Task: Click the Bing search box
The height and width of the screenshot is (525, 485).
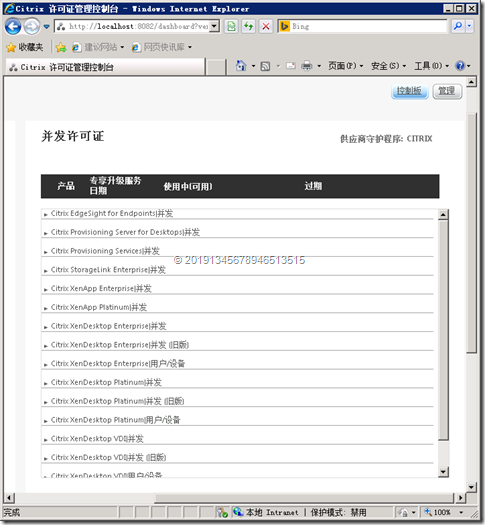Action: click(x=362, y=26)
